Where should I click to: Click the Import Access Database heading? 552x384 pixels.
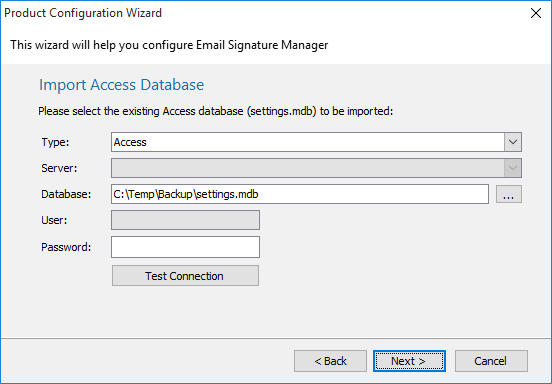pyautogui.click(x=121, y=85)
